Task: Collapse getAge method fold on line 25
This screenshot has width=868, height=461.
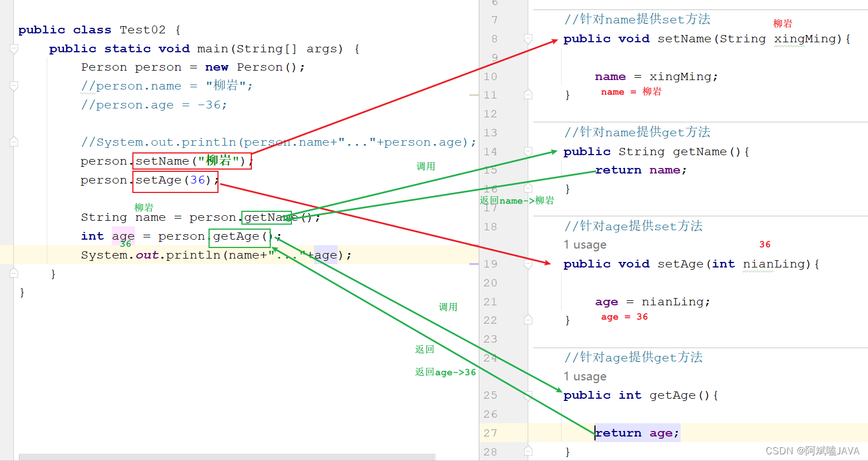Action: tap(528, 395)
